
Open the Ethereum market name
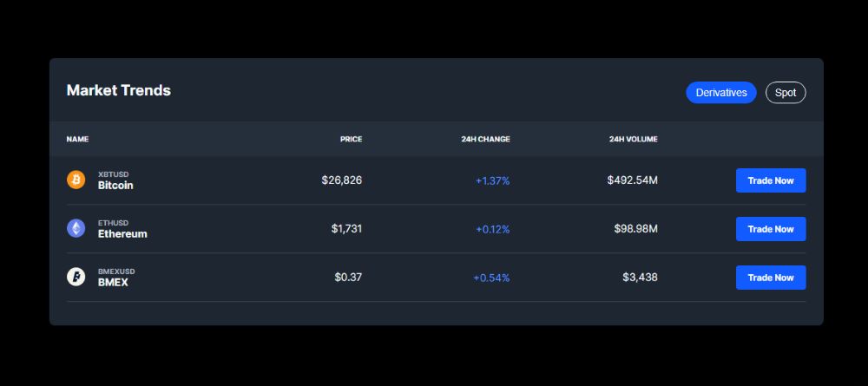pyautogui.click(x=122, y=234)
